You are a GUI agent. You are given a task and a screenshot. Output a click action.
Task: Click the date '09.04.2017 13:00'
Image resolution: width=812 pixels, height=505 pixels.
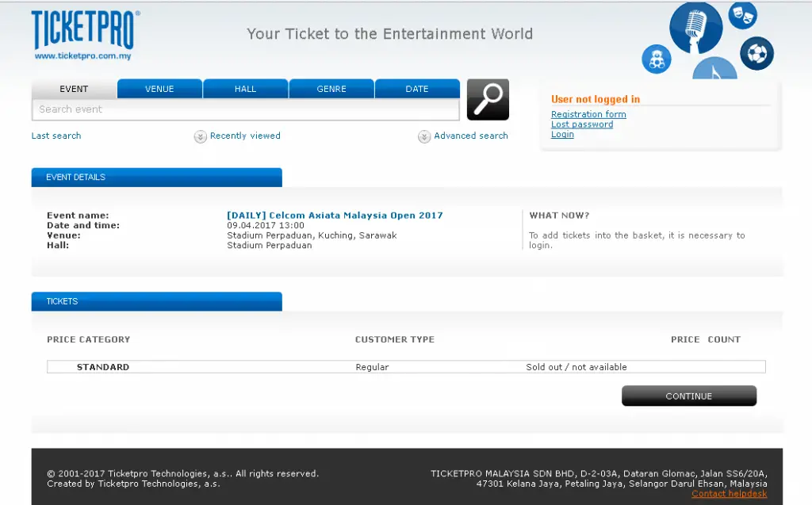pos(266,225)
